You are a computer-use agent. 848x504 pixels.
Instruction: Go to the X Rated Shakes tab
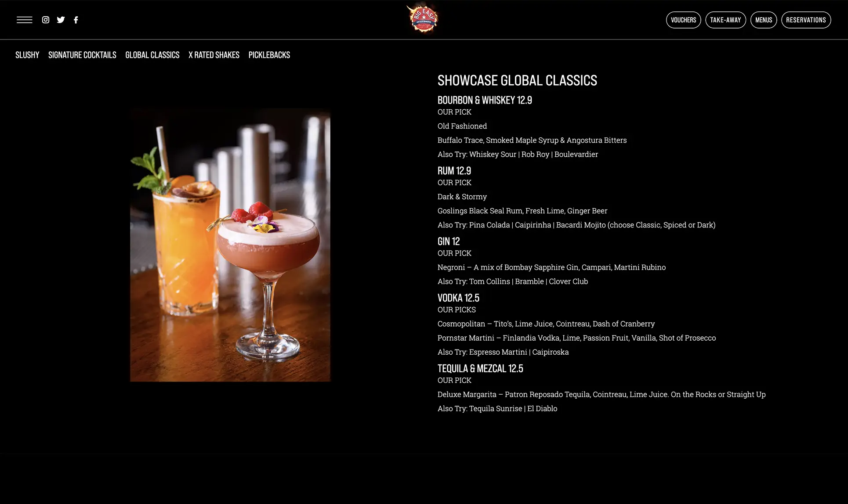pos(214,55)
